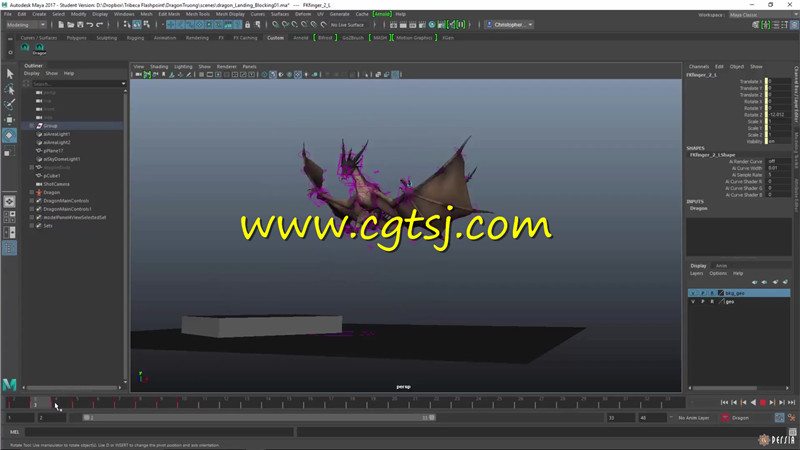Pick the Paint Selection tool
Viewport: 800px width, 450px height.
[x=9, y=105]
